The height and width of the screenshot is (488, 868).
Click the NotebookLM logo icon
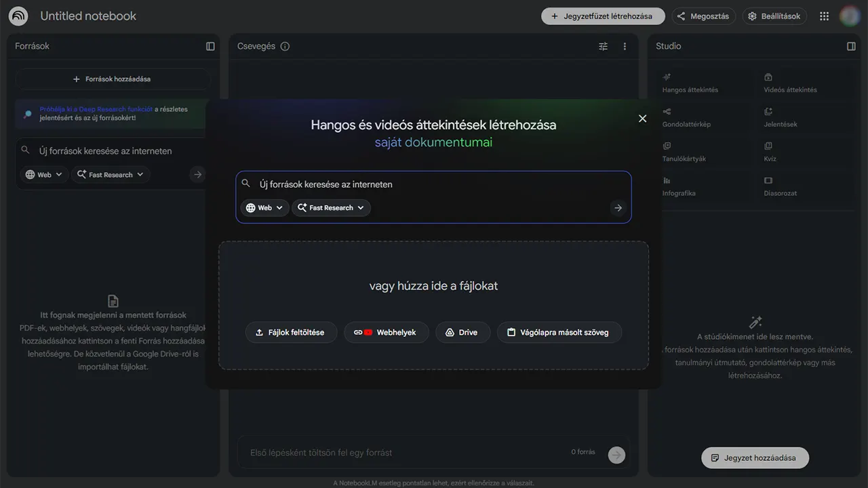pyautogui.click(x=18, y=16)
